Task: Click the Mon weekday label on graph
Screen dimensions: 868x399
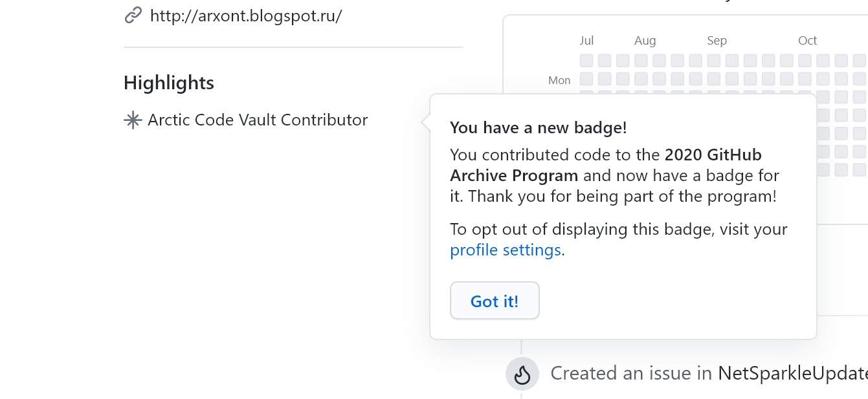Action: point(559,80)
